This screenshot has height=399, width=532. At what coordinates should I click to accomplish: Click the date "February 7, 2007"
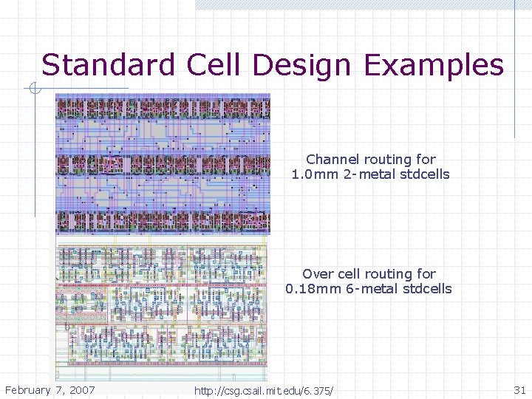click(50, 390)
